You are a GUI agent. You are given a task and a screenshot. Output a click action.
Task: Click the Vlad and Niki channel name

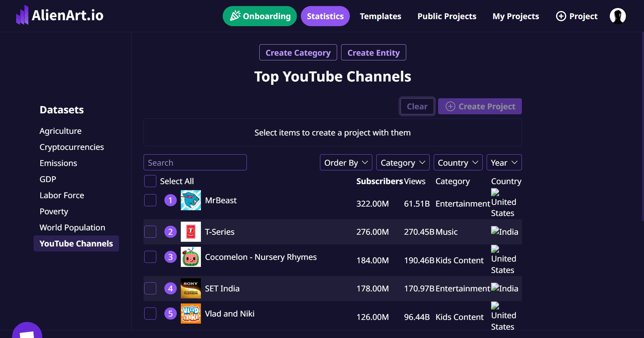(230, 314)
